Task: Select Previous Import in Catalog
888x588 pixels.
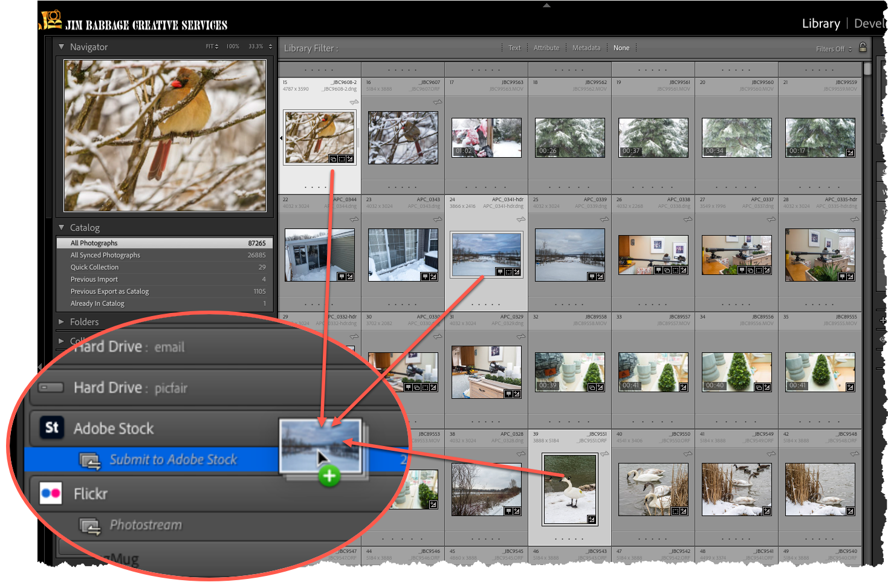Action: point(164,279)
